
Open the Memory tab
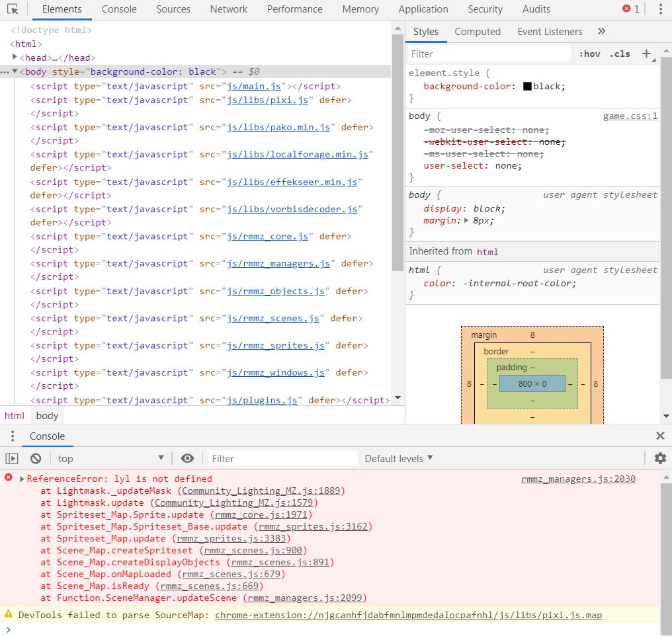click(x=360, y=9)
